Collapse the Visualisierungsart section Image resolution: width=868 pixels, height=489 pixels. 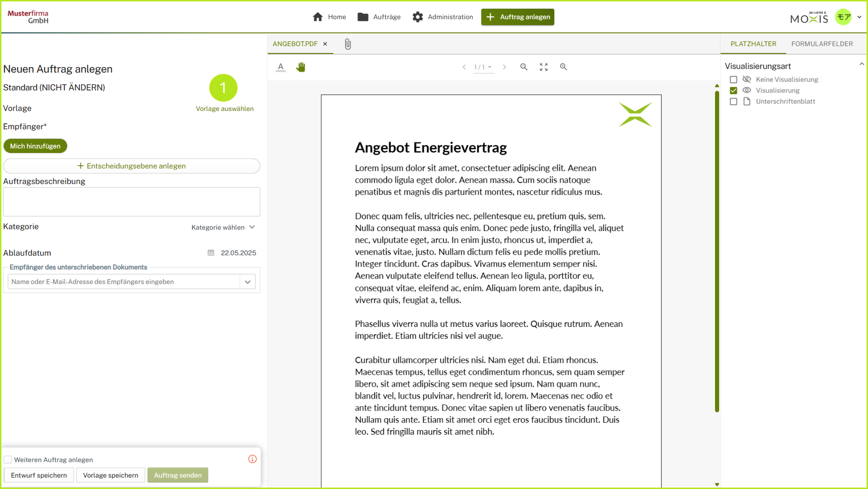pos(862,64)
